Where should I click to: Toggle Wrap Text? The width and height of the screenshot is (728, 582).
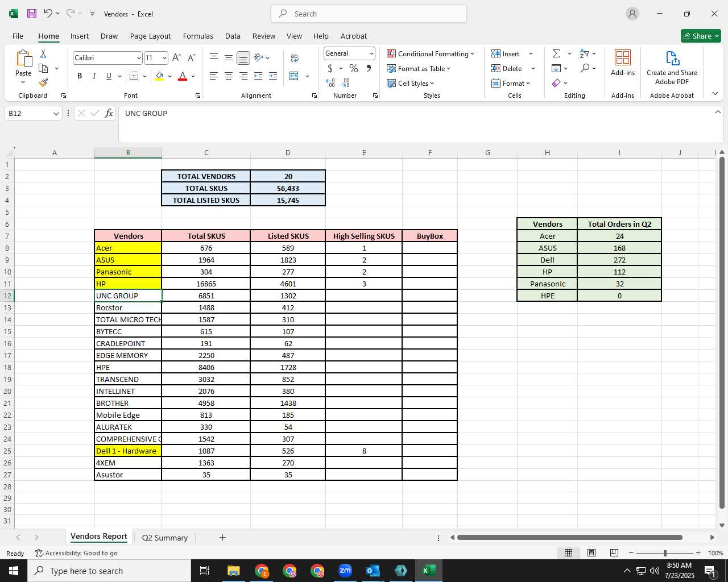pos(294,57)
